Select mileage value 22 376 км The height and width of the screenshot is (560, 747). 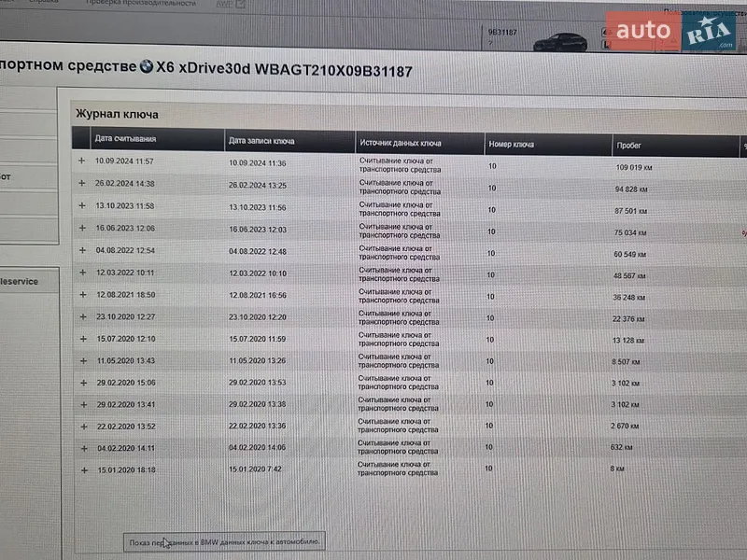(628, 319)
